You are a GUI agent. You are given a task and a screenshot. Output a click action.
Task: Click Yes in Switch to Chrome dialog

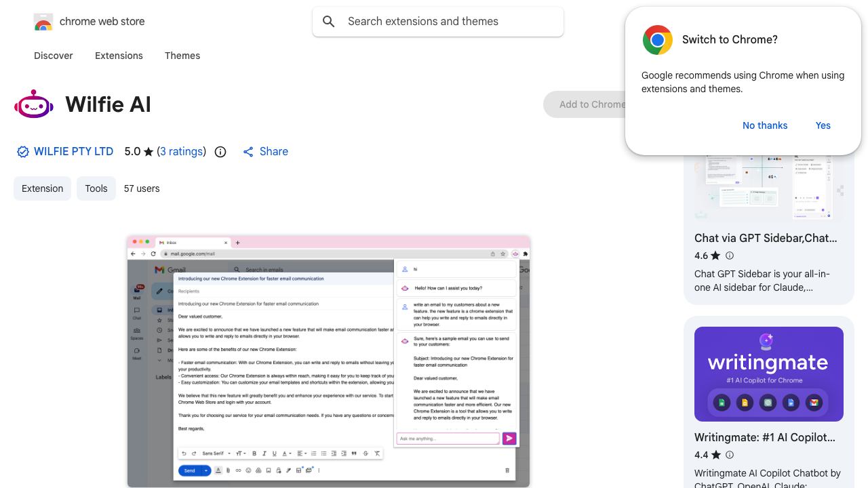823,125
